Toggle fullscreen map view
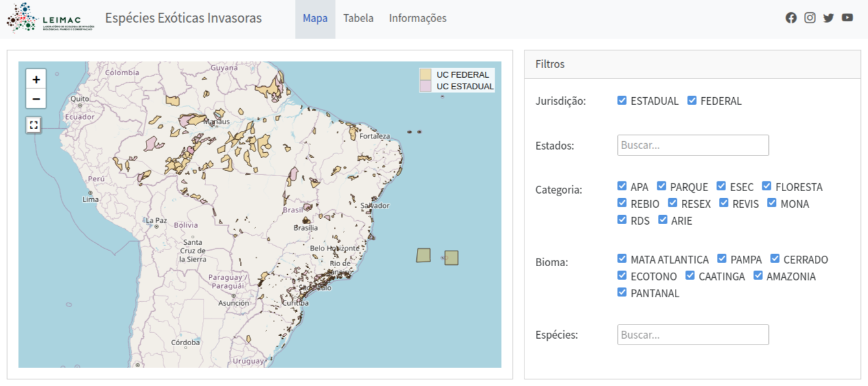Image resolution: width=868 pixels, height=386 pixels. point(34,124)
